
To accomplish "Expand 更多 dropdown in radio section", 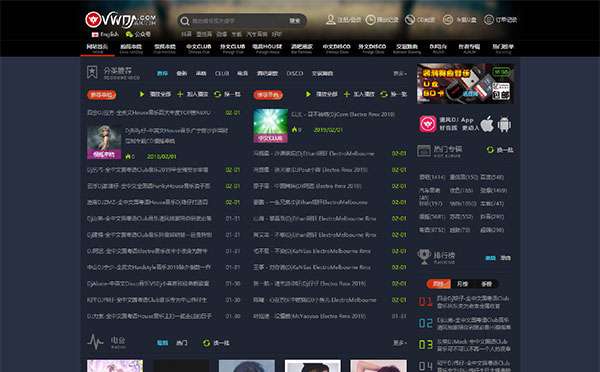I will 400,343.
